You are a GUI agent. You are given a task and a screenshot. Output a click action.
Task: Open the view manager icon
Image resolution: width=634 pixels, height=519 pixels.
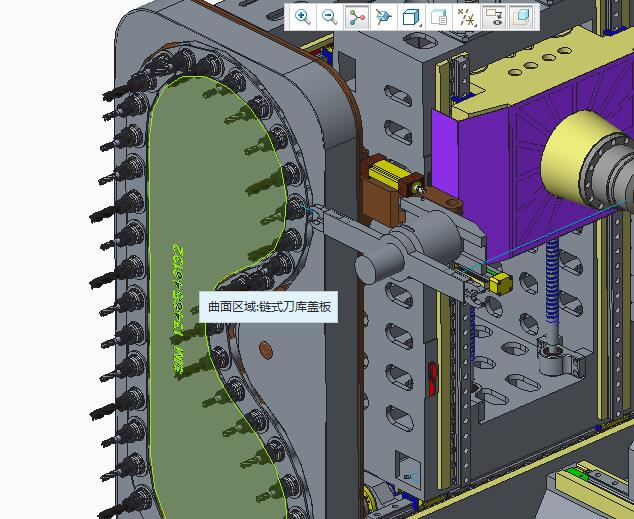click(x=438, y=17)
